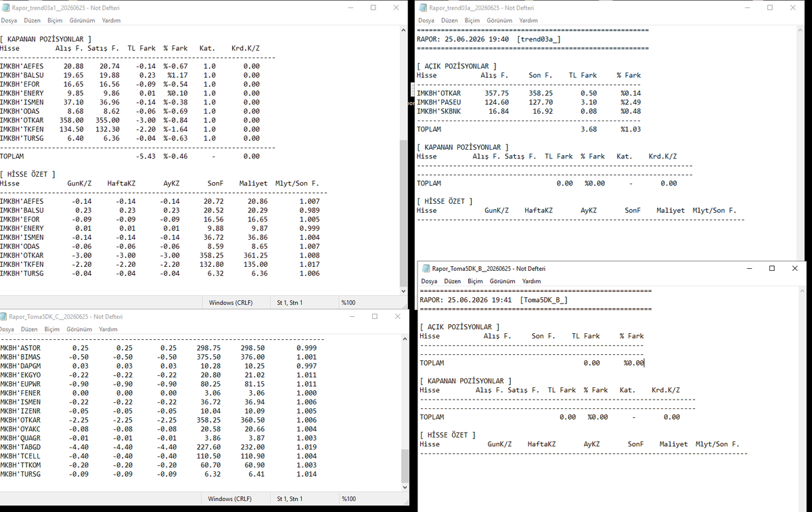The height and width of the screenshot is (512, 812).
Task: Click the 134.50 TKFEN buy price
Action: pyautogui.click(x=72, y=129)
